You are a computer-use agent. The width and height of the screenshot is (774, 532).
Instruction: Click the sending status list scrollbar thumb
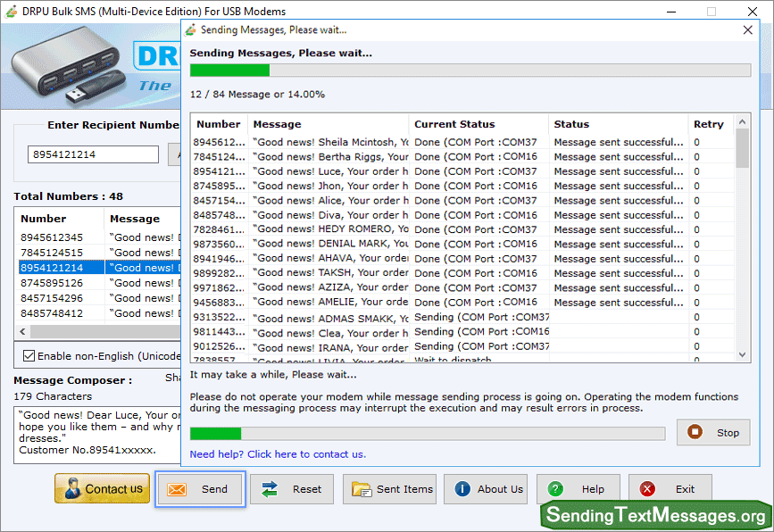(x=742, y=148)
